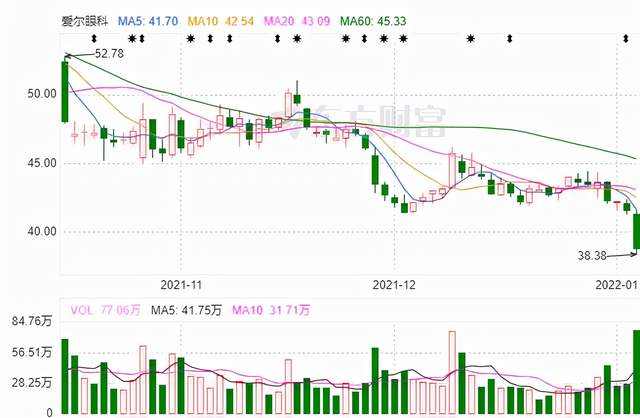Select the volume MA5: 41.75万 label

coord(186,310)
